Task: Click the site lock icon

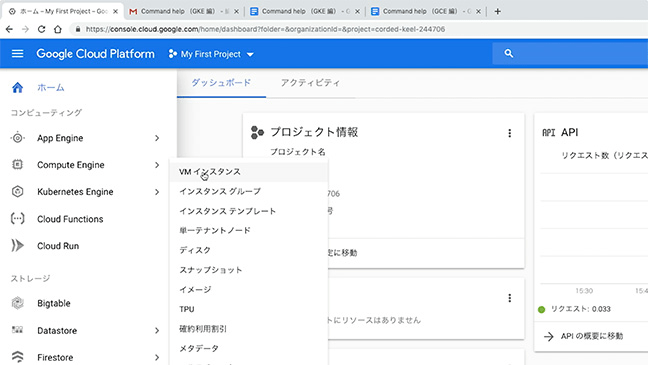Action: [x=77, y=29]
